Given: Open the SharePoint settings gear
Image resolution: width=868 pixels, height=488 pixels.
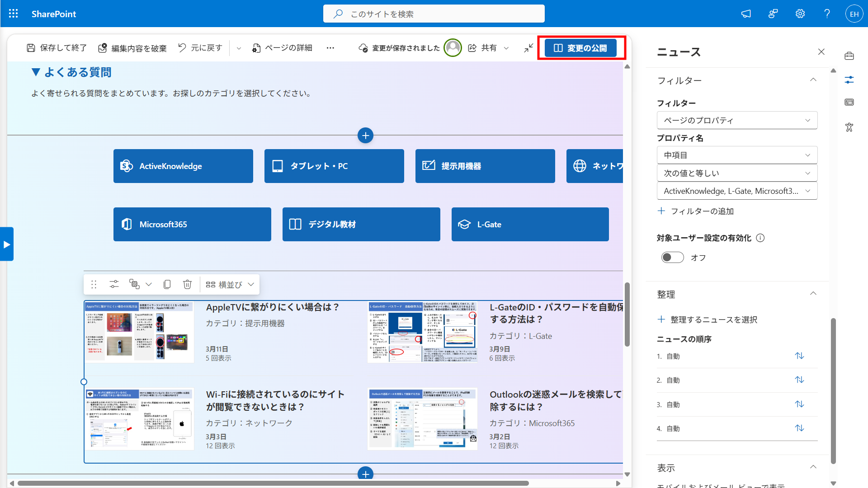Looking at the screenshot, I should pyautogui.click(x=800, y=14).
